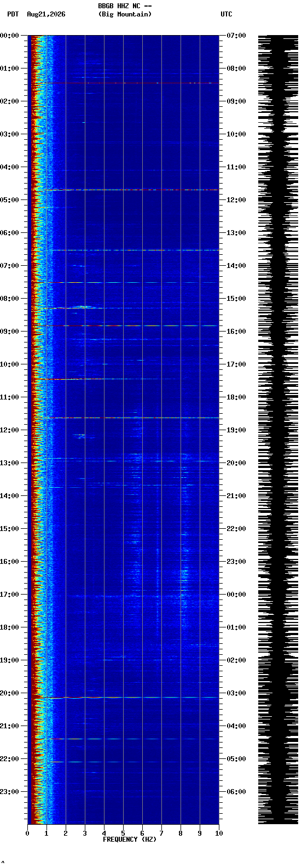Click the '(Big Mountain)' subtitle
The height and width of the screenshot is (868, 302).
[125, 14]
